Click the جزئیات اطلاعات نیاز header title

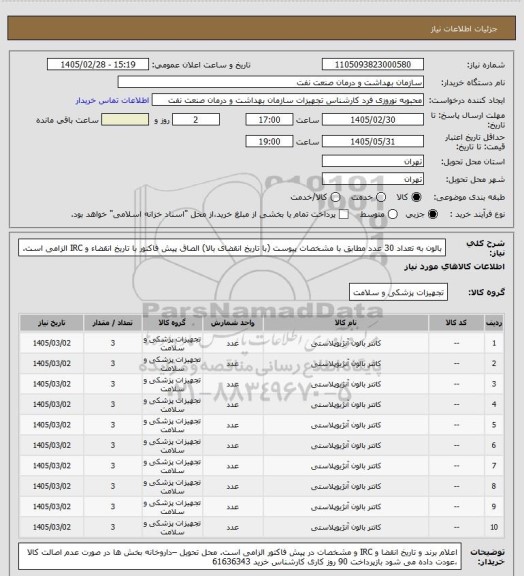tap(464, 29)
